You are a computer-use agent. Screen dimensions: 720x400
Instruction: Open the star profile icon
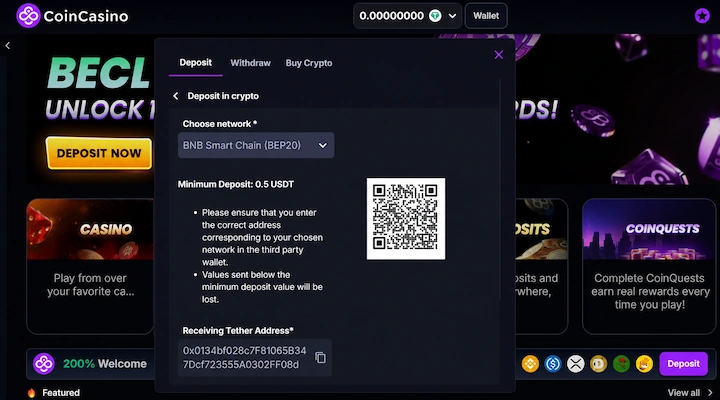tap(702, 16)
